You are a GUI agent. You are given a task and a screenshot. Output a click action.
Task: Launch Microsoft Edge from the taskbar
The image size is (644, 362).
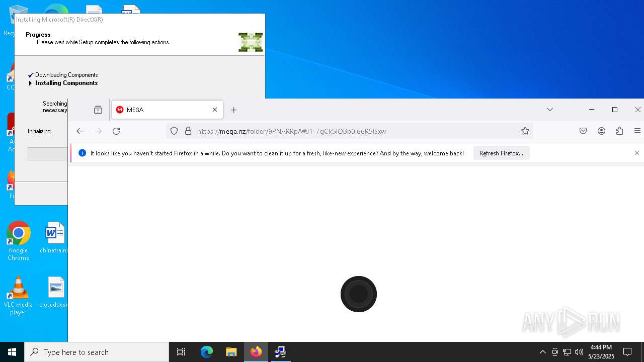pyautogui.click(x=207, y=352)
